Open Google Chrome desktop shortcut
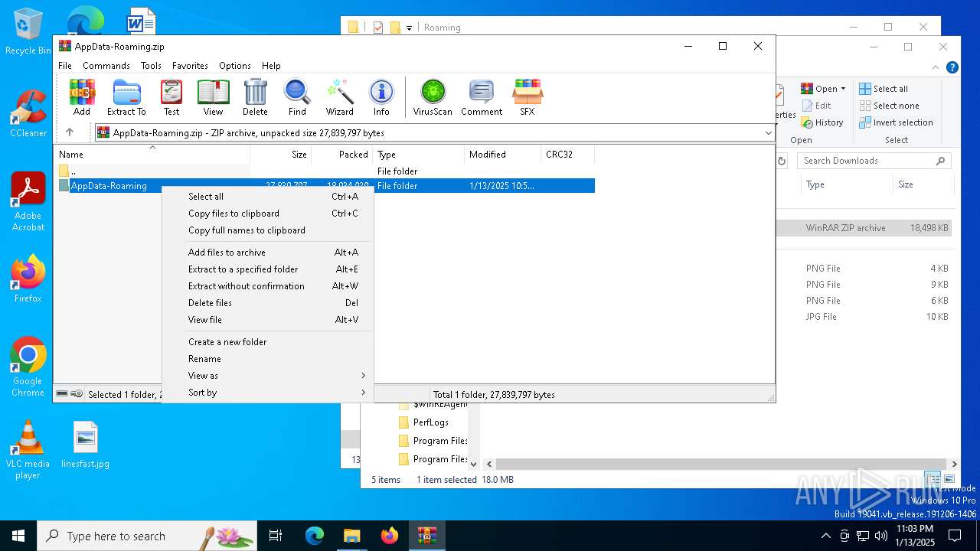 pos(28,367)
